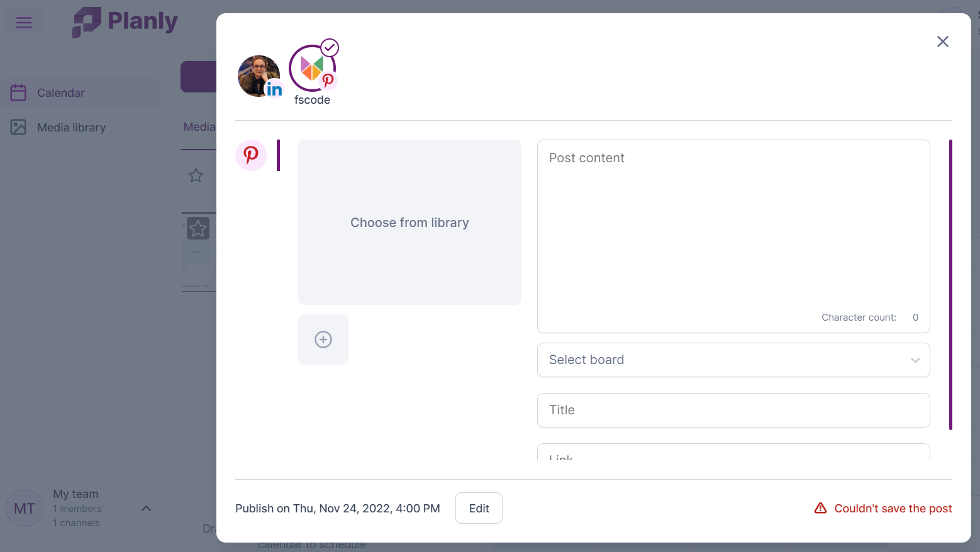Select the LinkedIn profile avatar channel

[259, 76]
